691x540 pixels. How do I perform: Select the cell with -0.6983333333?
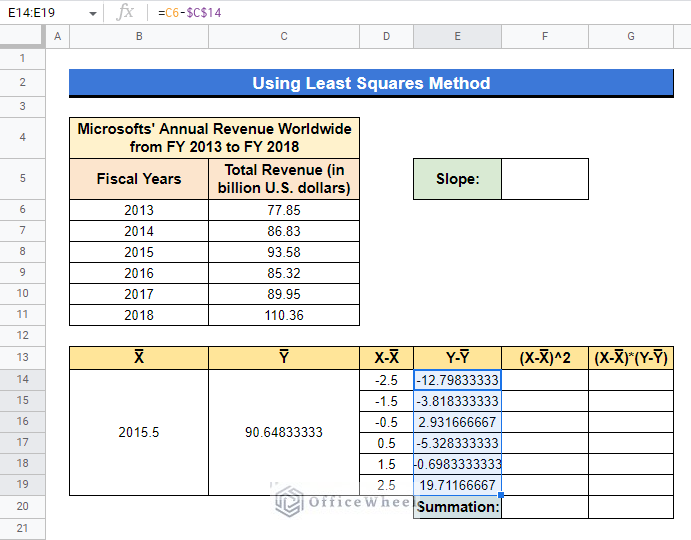457,464
